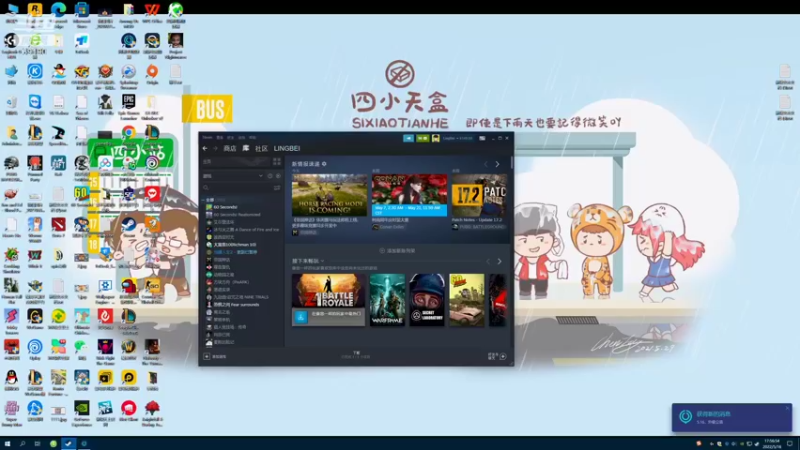
Task: Click the green notifications button in Steam's header
Action: click(422, 138)
